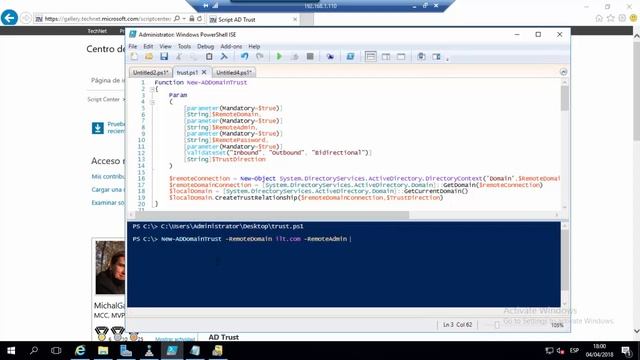Open a script file via toolbar folder icon
The width and height of the screenshot is (640, 360).
(149, 57)
